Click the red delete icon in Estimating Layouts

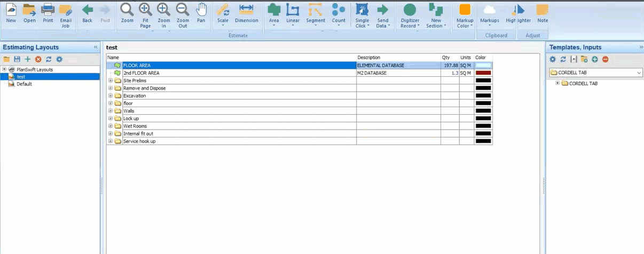point(38,59)
